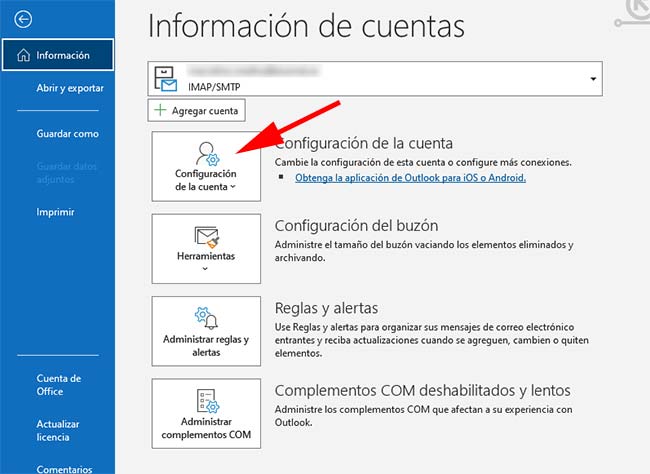Open Cuenta de Office page
This screenshot has height=474, width=650.
(x=58, y=385)
